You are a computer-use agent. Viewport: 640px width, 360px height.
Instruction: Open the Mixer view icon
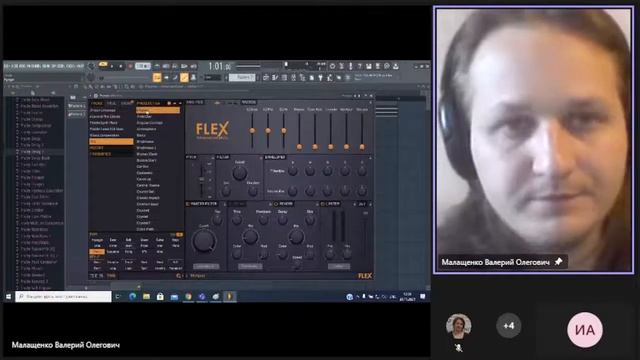click(x=293, y=77)
